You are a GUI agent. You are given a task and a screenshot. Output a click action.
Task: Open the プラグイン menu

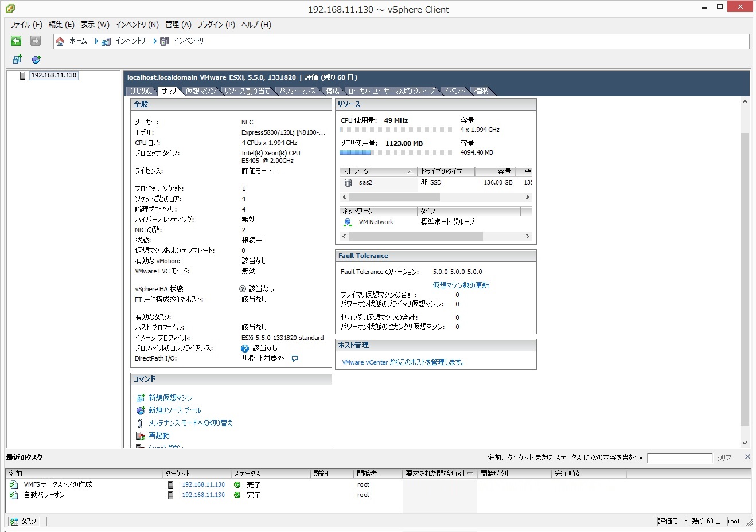(216, 25)
